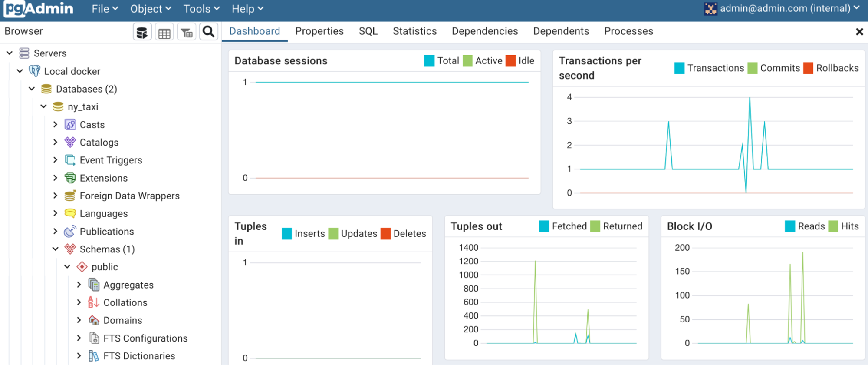The width and height of the screenshot is (868, 365).
Task: Expand the Extensions node
Action: tap(55, 178)
